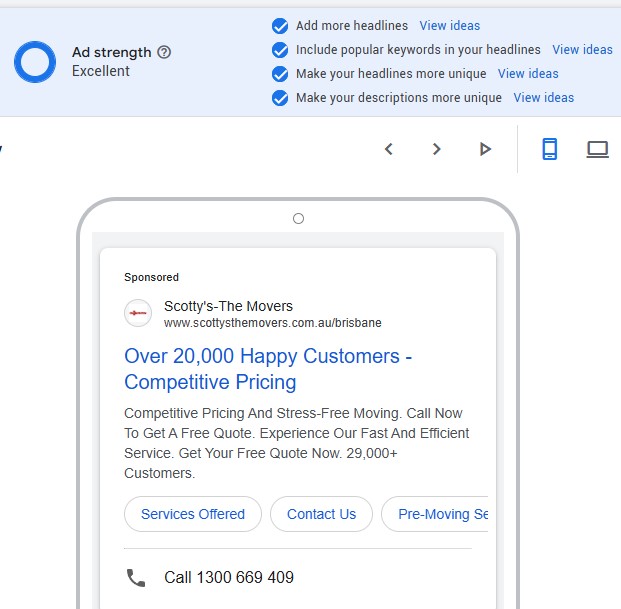Click checkmark beside Make your headlines more unique

(280, 74)
